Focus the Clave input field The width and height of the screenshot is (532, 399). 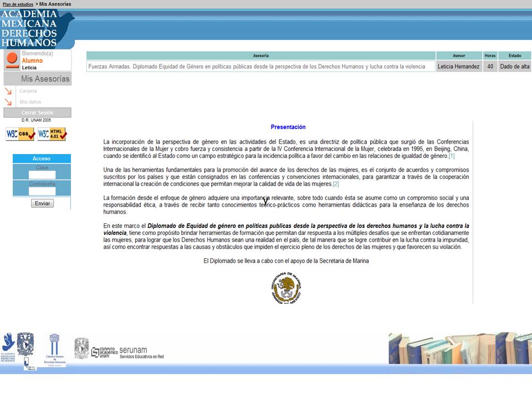coord(42,175)
